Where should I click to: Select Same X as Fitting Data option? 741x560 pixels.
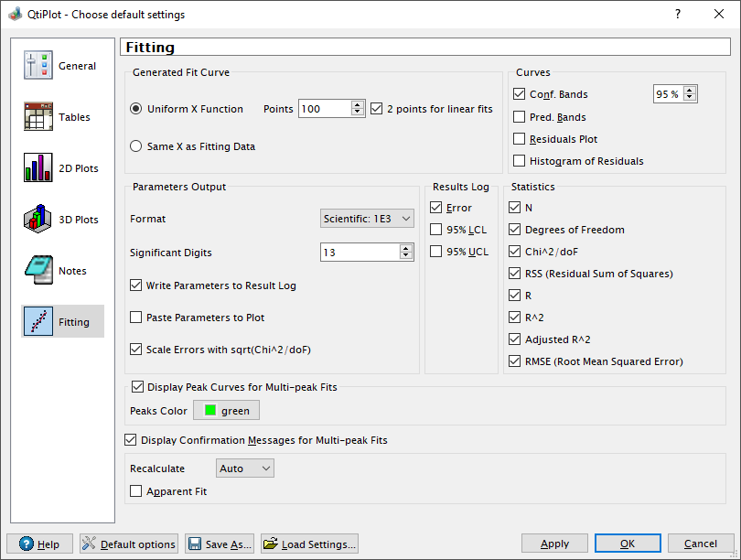pos(136,145)
